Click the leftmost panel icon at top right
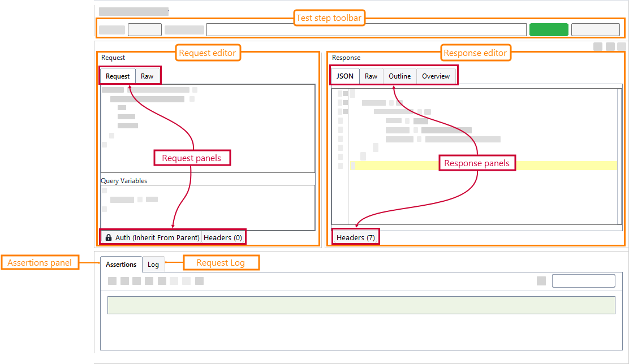This screenshot has width=629, height=364. tap(598, 47)
